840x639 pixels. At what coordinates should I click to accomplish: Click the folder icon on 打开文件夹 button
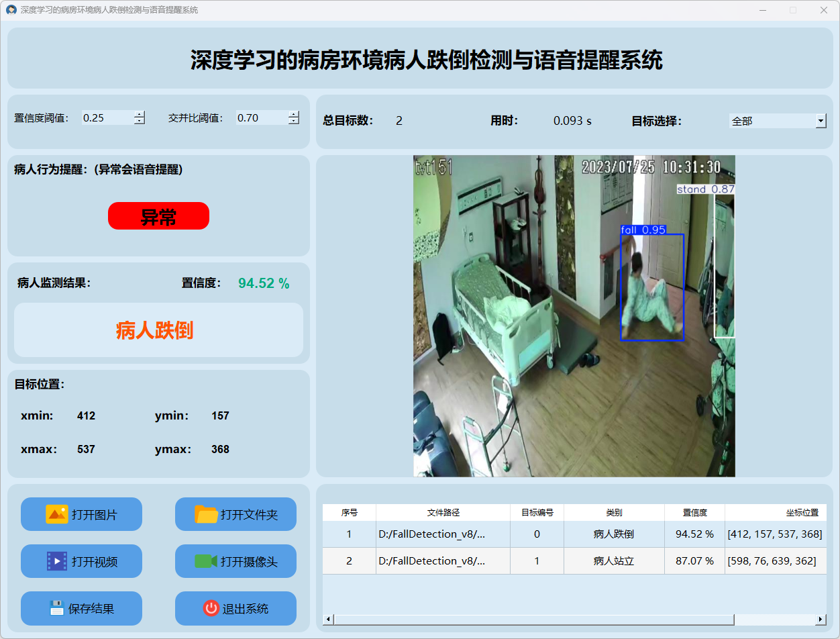[x=206, y=514]
